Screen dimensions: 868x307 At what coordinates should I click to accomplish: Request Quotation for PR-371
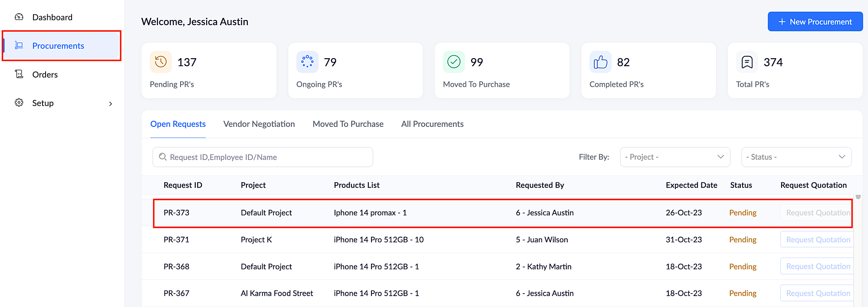pyautogui.click(x=817, y=240)
